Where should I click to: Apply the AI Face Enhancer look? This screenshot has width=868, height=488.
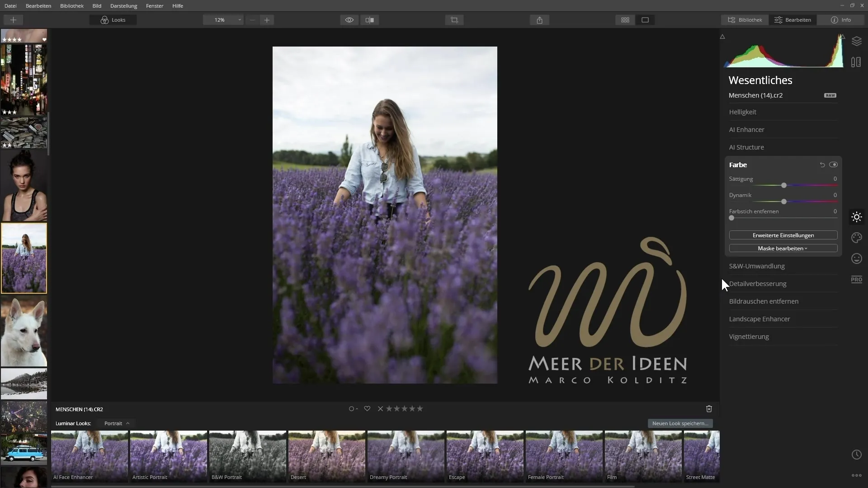click(90, 456)
